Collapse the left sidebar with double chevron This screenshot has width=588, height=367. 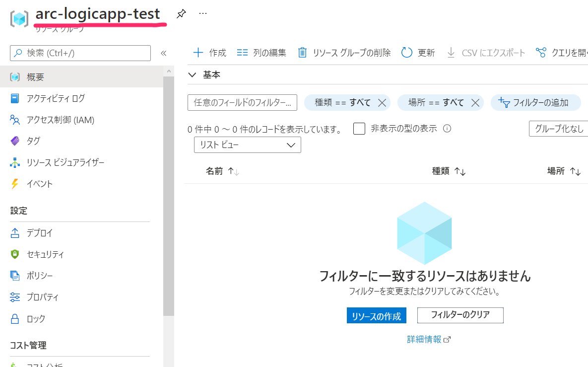click(164, 53)
